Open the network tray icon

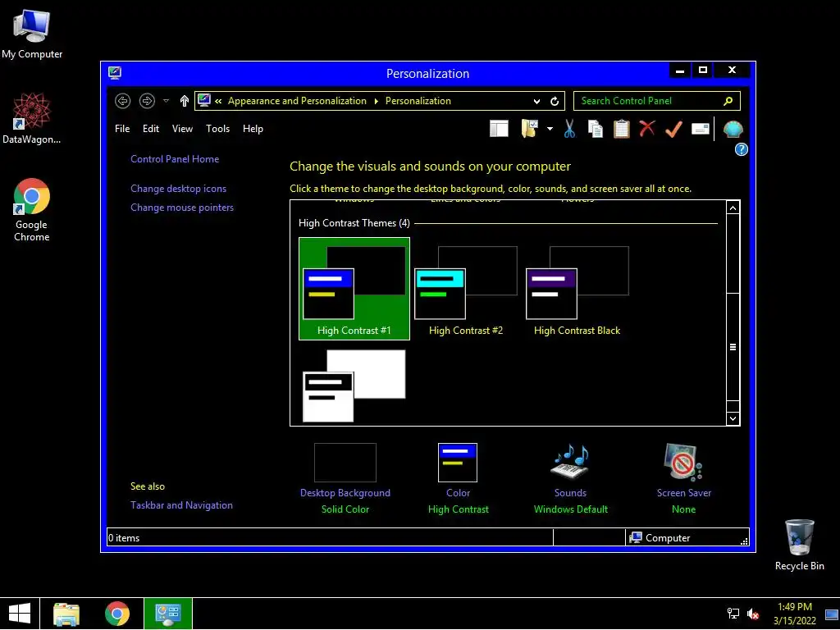tap(733, 614)
